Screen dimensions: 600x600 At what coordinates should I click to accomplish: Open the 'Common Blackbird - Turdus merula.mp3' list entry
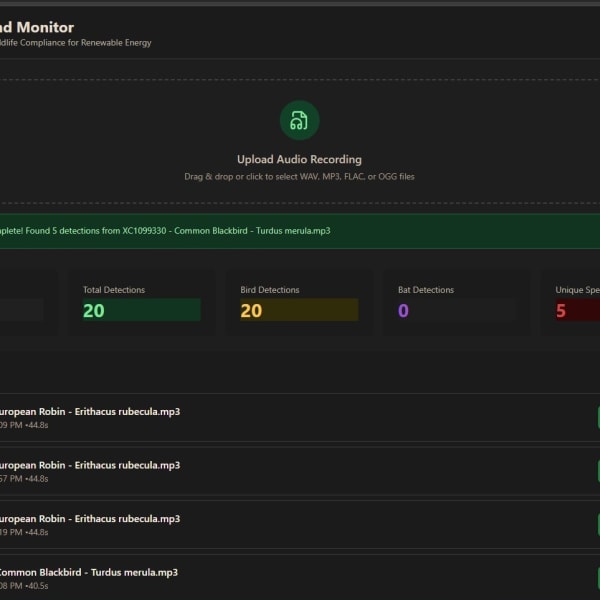tap(88, 572)
